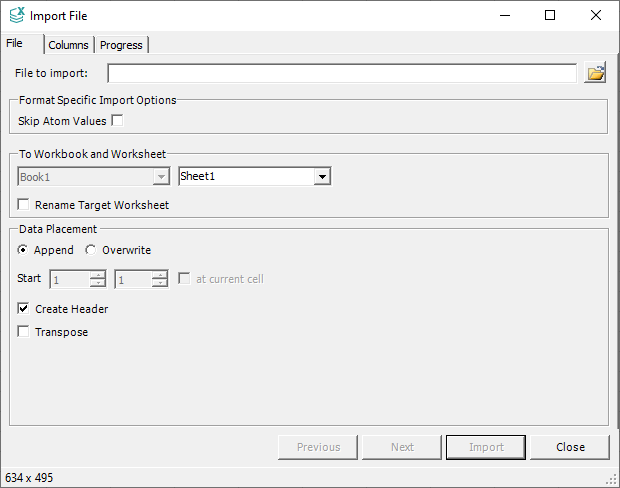This screenshot has width=620, height=488.
Task: Maximize the Import File window
Action: [x=550, y=15]
